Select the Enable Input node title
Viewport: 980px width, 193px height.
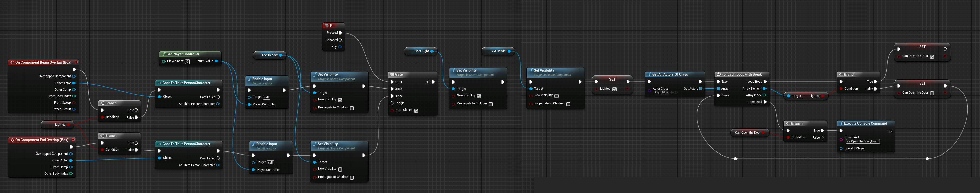pos(262,79)
